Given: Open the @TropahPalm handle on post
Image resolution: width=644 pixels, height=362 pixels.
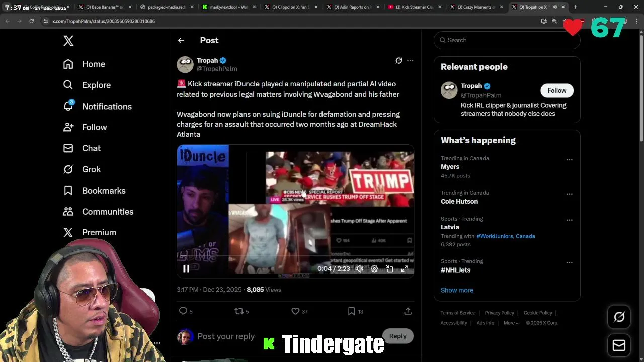Looking at the screenshot, I should 217,69.
